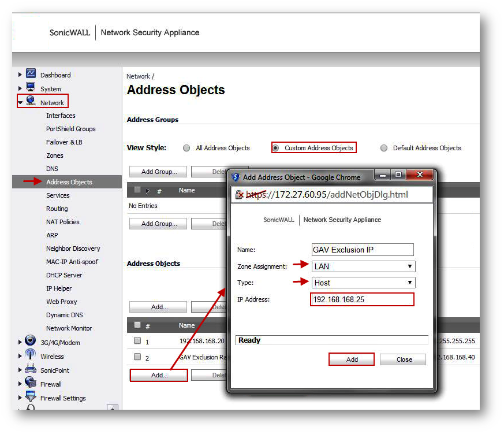Open the Zone Assignment dropdown
This screenshot has height=434, width=504.
point(363,266)
